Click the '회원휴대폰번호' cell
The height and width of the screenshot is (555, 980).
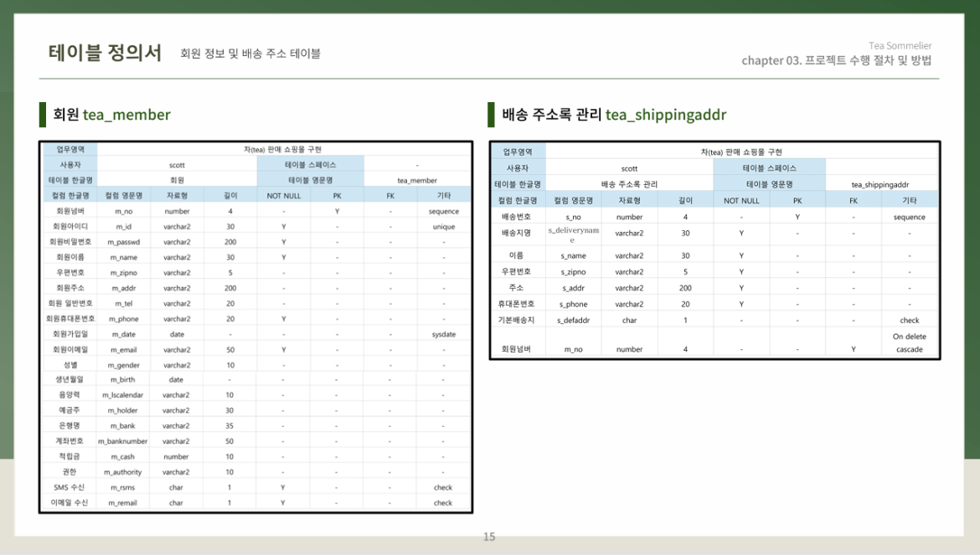pos(70,318)
